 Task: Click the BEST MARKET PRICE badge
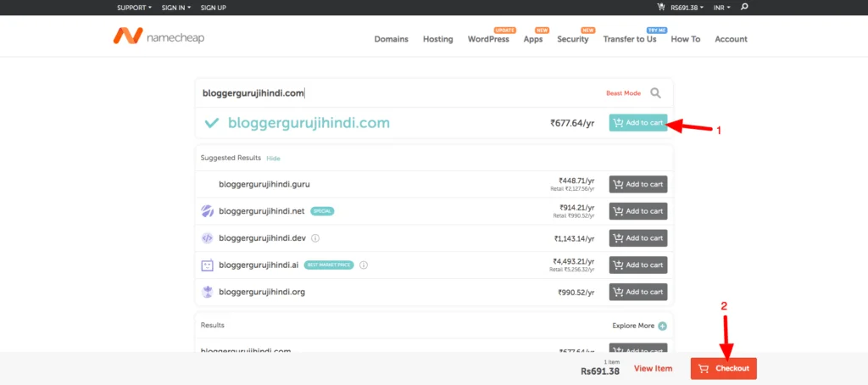(329, 265)
